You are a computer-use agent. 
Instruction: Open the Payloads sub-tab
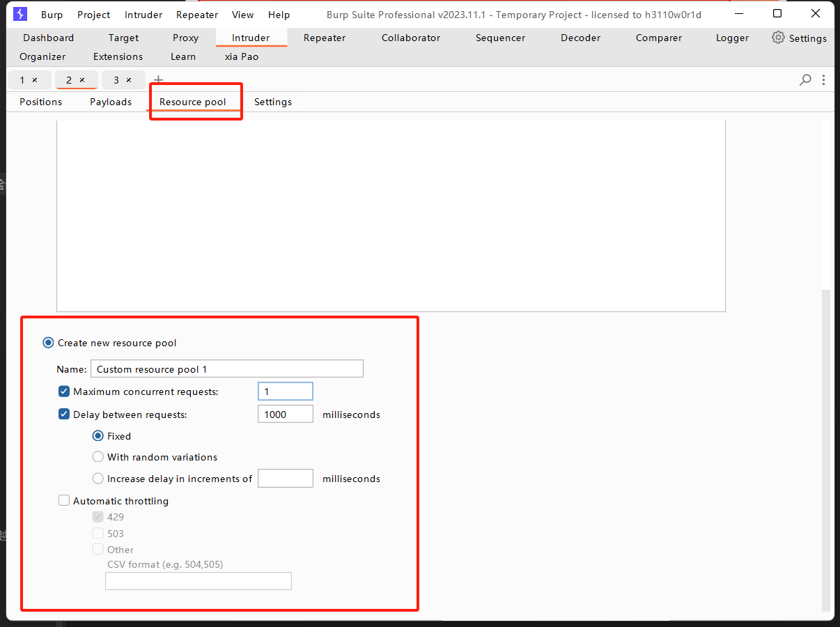(111, 102)
